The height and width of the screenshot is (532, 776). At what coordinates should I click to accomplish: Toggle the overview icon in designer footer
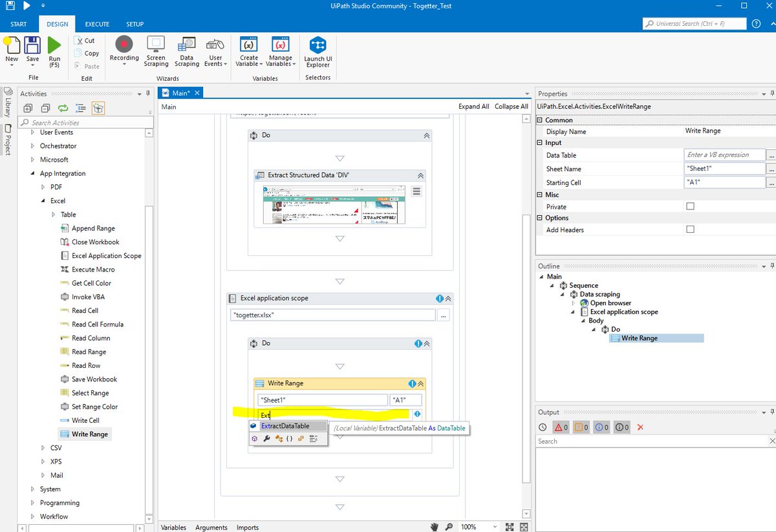(x=523, y=527)
